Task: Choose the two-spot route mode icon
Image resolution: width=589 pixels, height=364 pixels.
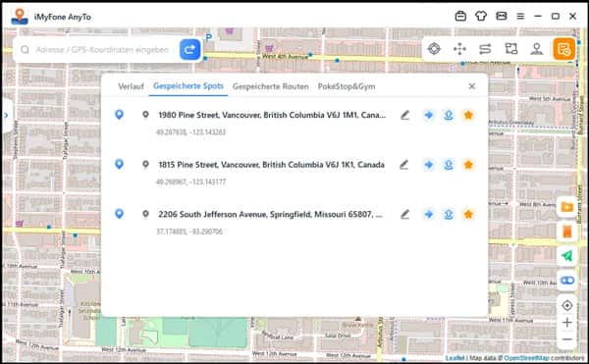Action: [485, 49]
